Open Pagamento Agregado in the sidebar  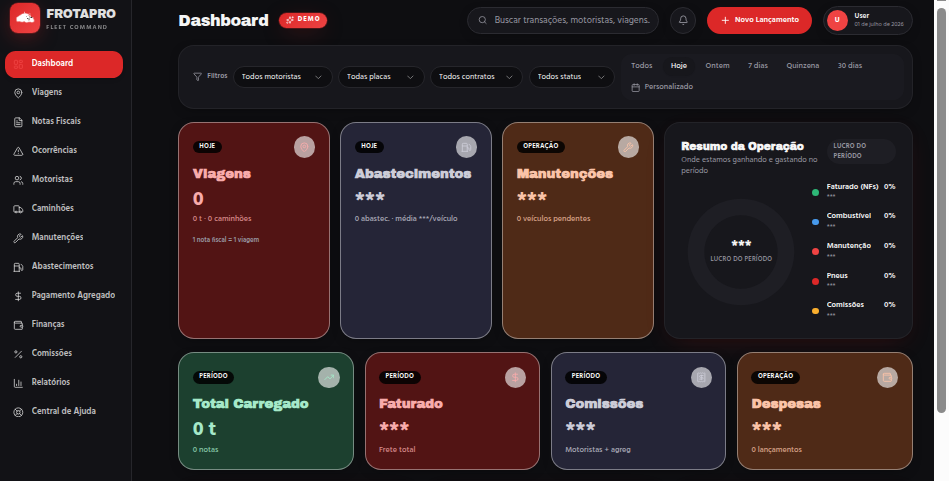(x=64, y=296)
